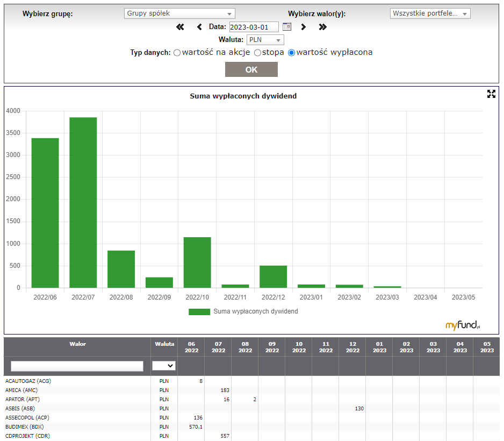Viewport: 504px width, 441px height.
Task: Select the APATOR (APT) row
Action: coord(251,400)
